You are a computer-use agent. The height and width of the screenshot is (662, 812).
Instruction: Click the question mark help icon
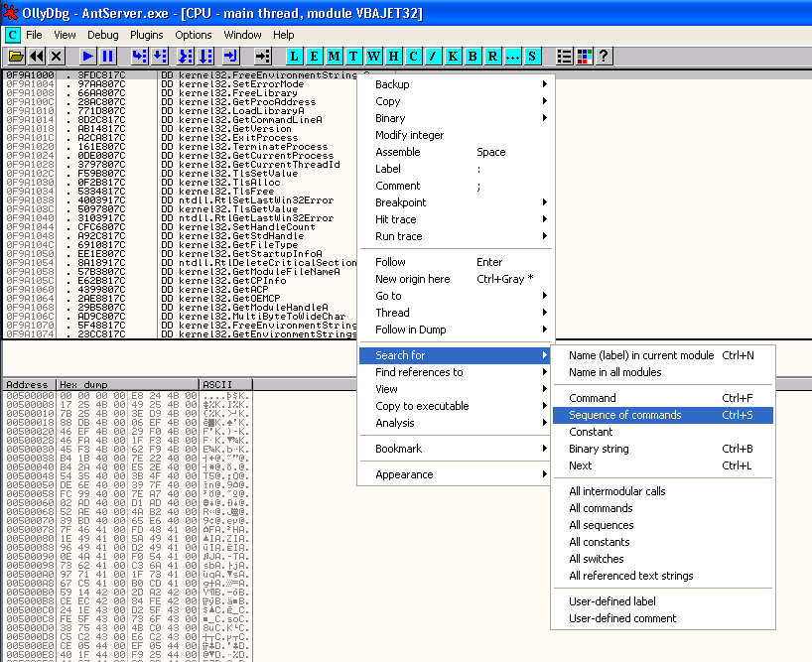pos(604,56)
